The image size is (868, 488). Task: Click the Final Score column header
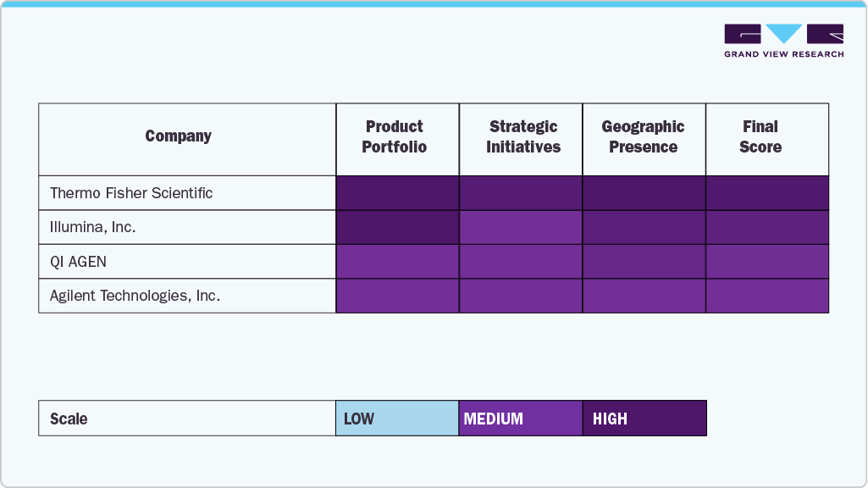[x=760, y=136]
